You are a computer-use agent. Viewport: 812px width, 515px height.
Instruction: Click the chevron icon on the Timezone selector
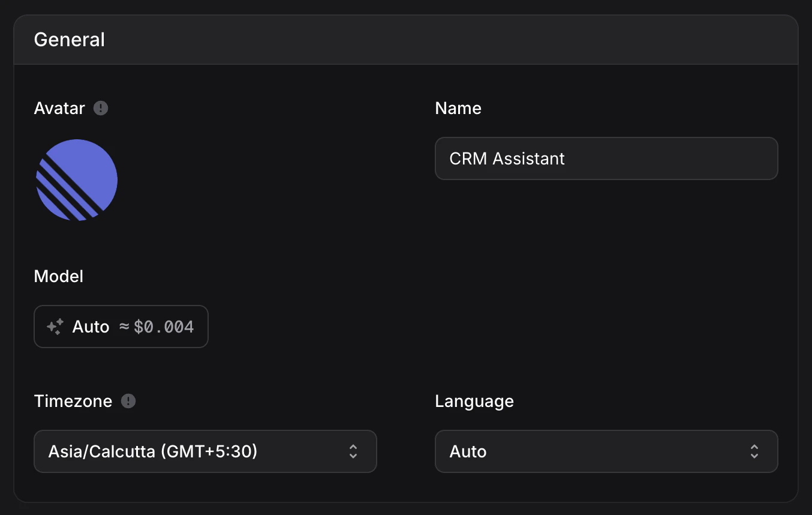pos(353,451)
